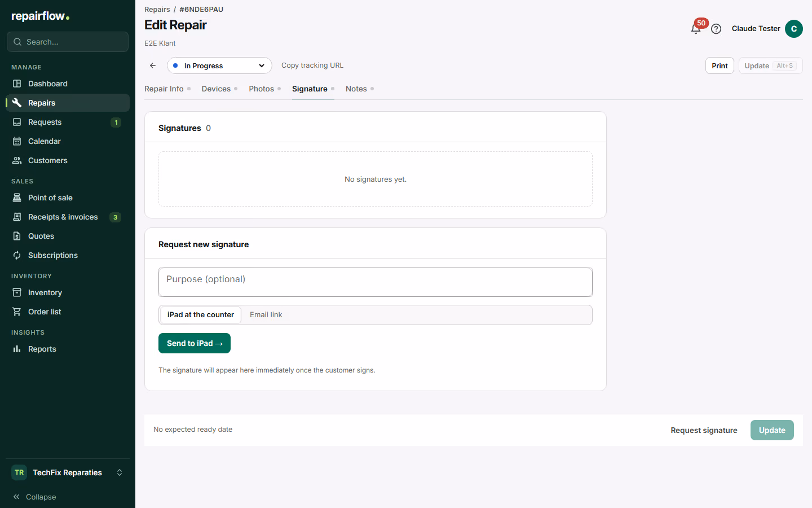Click the Repairs breadcrumb link
This screenshot has width=812, height=508.
[x=157, y=9]
